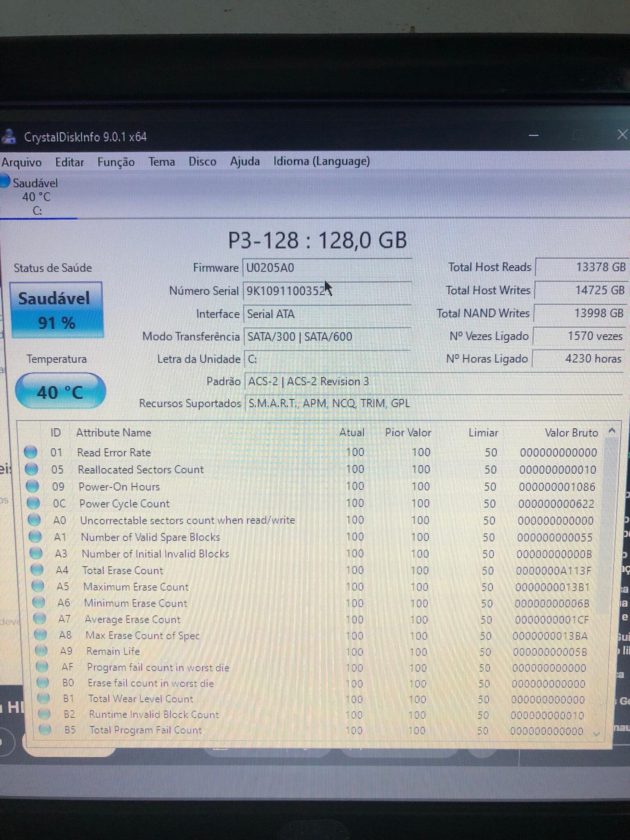630x840 pixels.
Task: Open the Editar menu
Action: pos(69,162)
